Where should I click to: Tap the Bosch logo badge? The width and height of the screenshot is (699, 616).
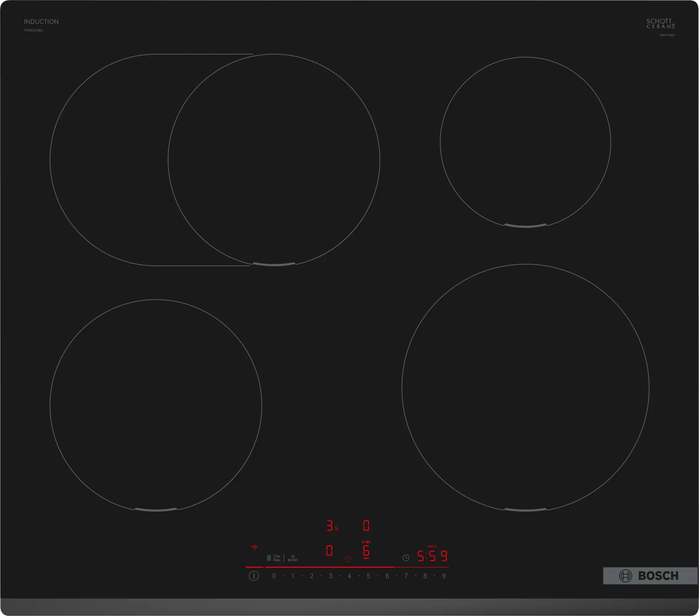click(650, 576)
